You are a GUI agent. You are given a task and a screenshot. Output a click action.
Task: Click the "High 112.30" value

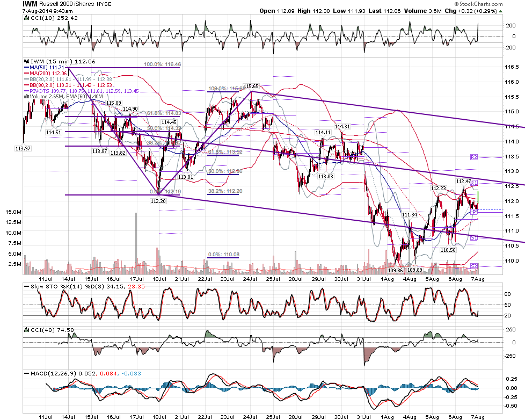point(313,11)
